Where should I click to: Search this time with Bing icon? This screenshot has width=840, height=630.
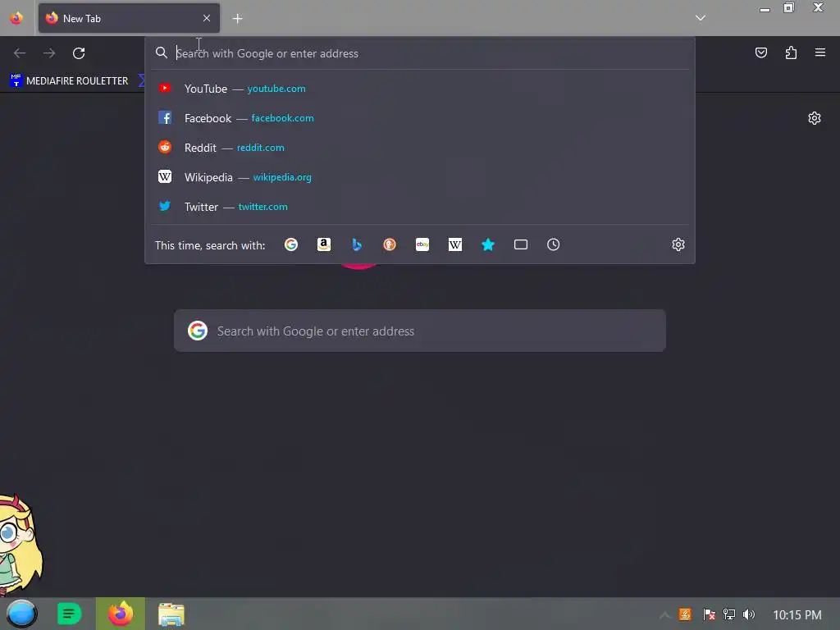357,244
